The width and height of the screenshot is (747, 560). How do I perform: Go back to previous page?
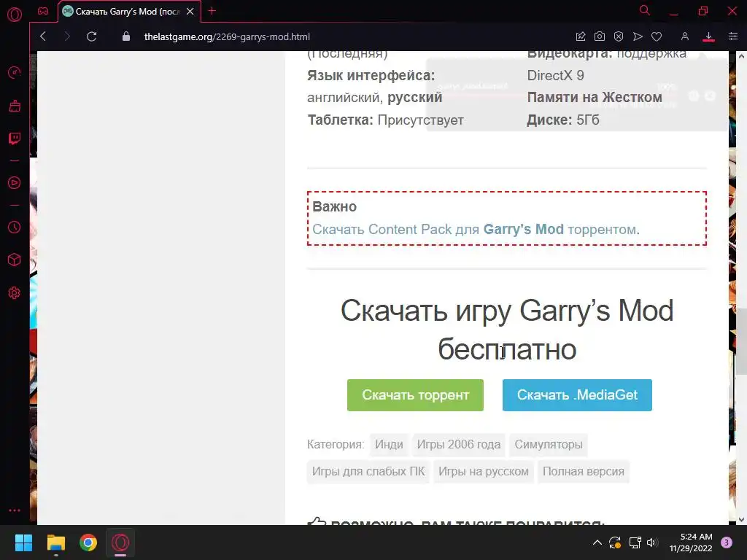[43, 36]
